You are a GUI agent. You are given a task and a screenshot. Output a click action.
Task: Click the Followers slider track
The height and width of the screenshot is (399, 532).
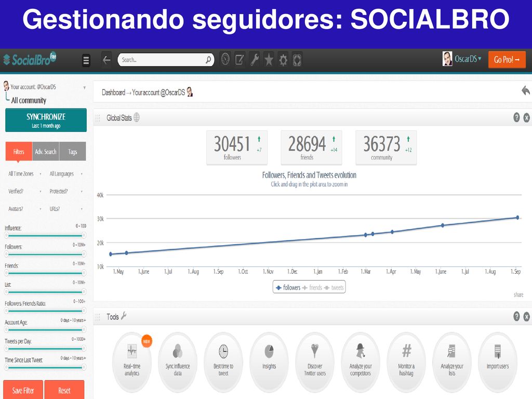point(45,254)
